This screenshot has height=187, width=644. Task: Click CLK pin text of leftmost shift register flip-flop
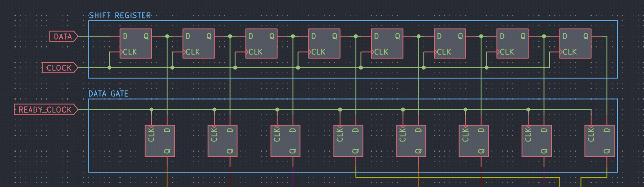130,52
